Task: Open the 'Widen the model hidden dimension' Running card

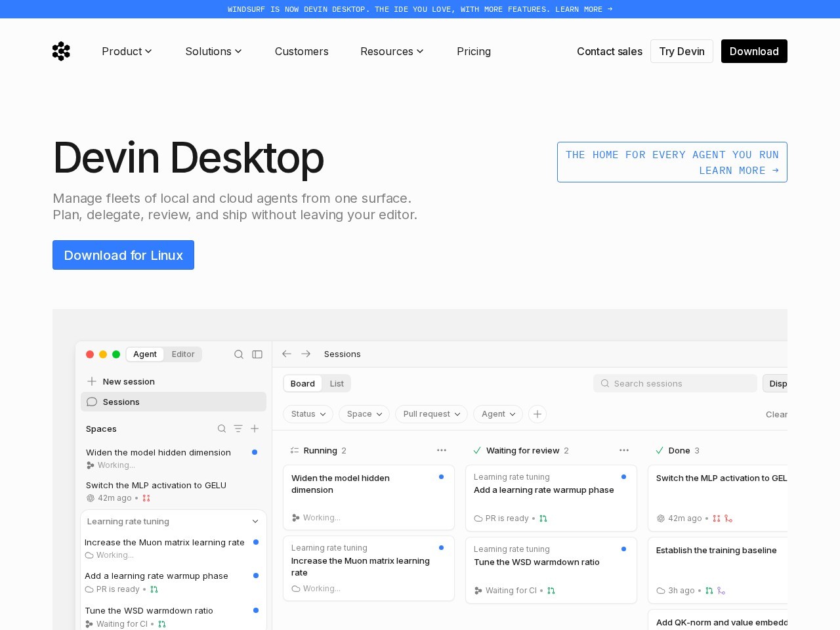Action: (x=369, y=497)
